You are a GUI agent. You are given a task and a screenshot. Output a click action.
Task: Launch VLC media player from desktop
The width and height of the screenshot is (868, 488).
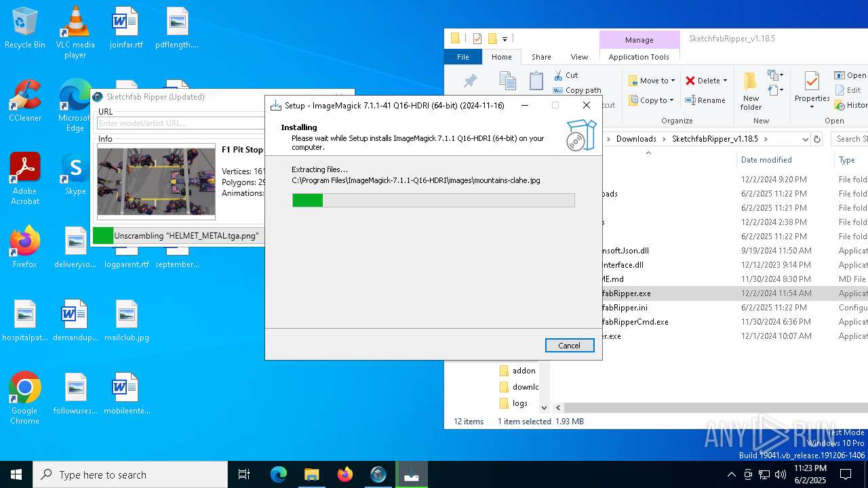click(x=75, y=32)
